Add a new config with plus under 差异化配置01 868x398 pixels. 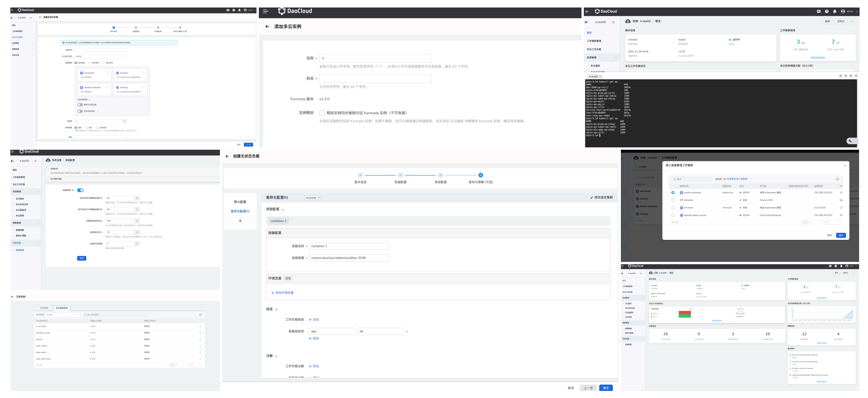(240, 221)
